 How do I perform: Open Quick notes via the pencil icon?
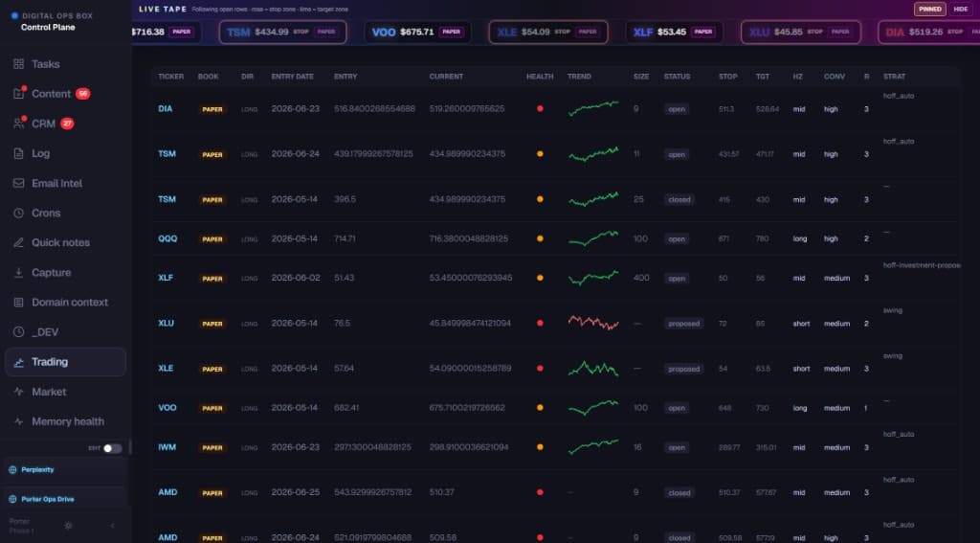19,242
